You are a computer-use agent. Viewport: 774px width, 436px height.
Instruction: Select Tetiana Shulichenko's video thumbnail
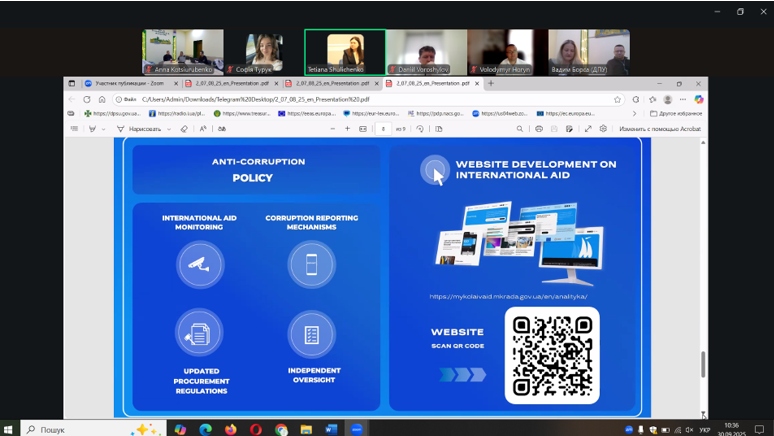[345, 52]
